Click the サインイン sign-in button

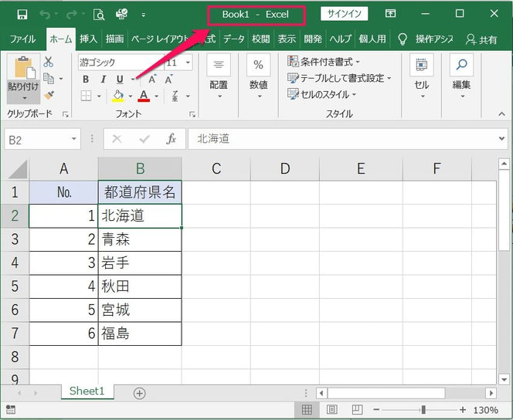point(343,14)
